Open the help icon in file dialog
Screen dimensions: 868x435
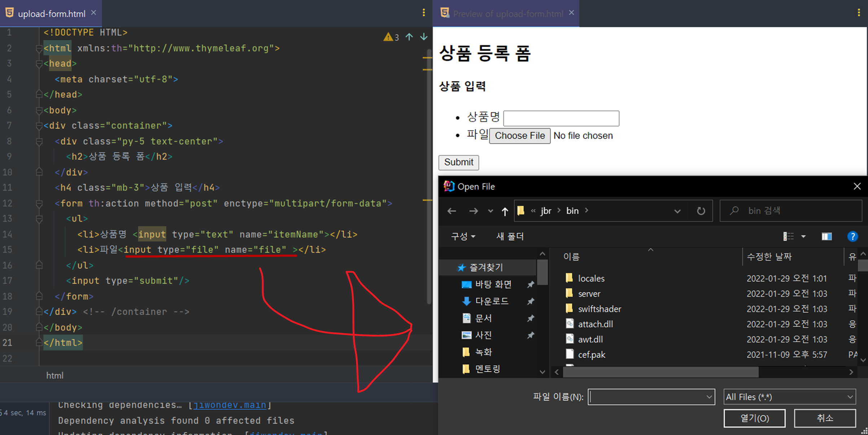point(852,236)
